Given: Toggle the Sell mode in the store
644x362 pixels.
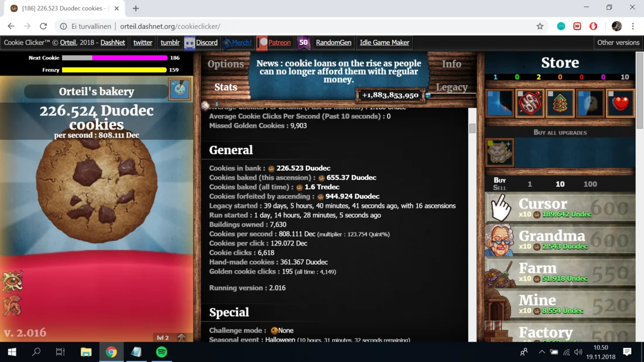Looking at the screenshot, I should click(499, 188).
